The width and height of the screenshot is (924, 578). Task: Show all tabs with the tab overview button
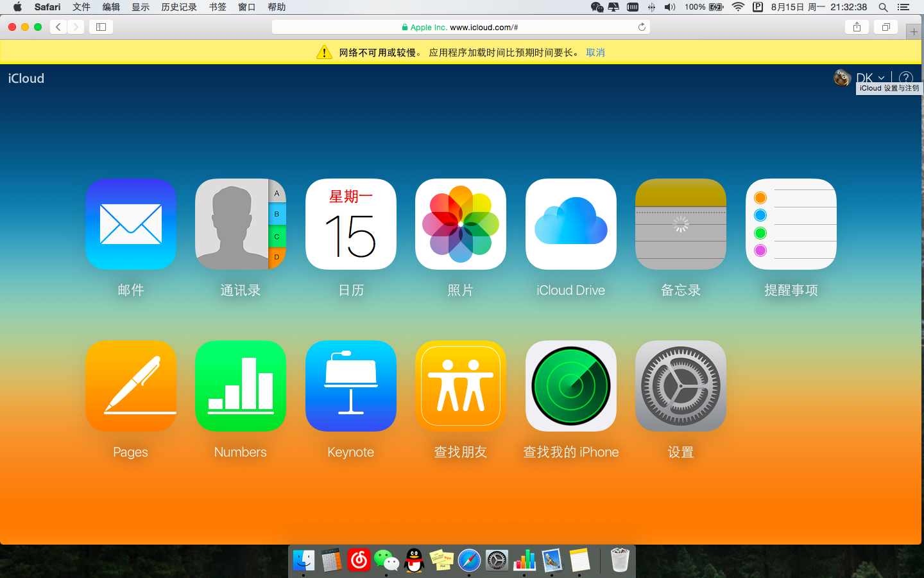(x=886, y=27)
